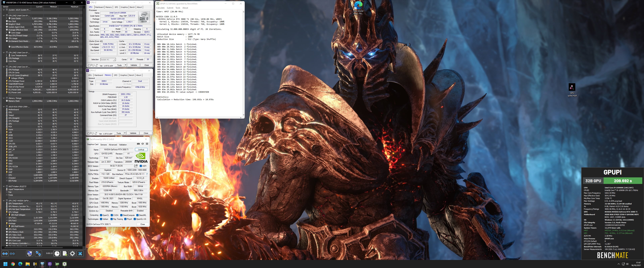The width and height of the screenshot is (644, 268).
Task: Collapse NZXT Kraken Z63/Z73 sensor group
Action: tap(4, 186)
